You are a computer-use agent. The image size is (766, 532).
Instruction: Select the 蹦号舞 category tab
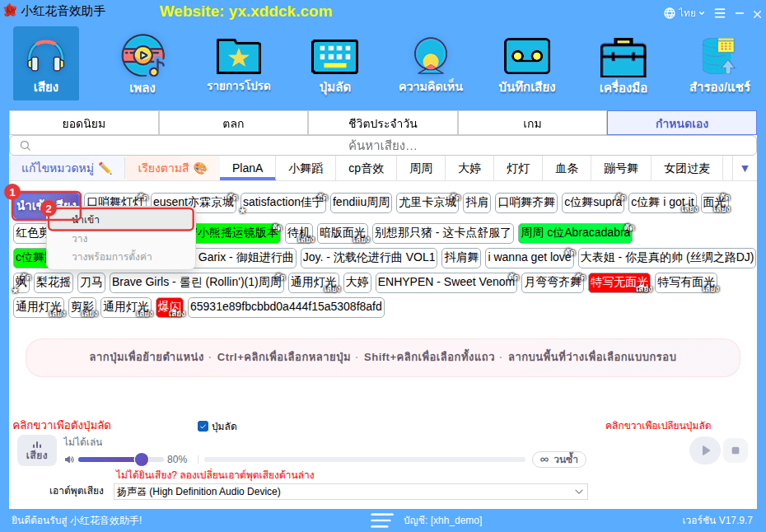(621, 169)
